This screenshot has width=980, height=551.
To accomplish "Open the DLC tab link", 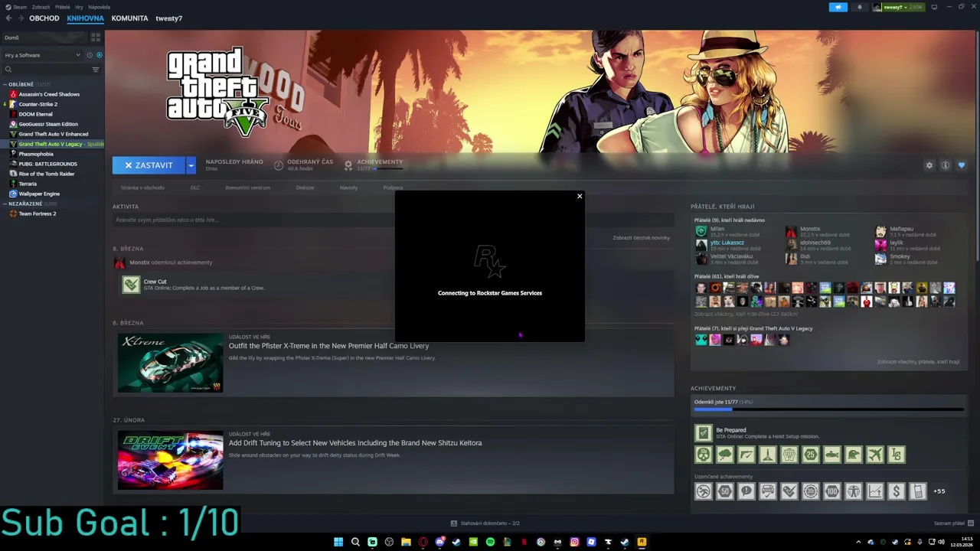I will 195,187.
